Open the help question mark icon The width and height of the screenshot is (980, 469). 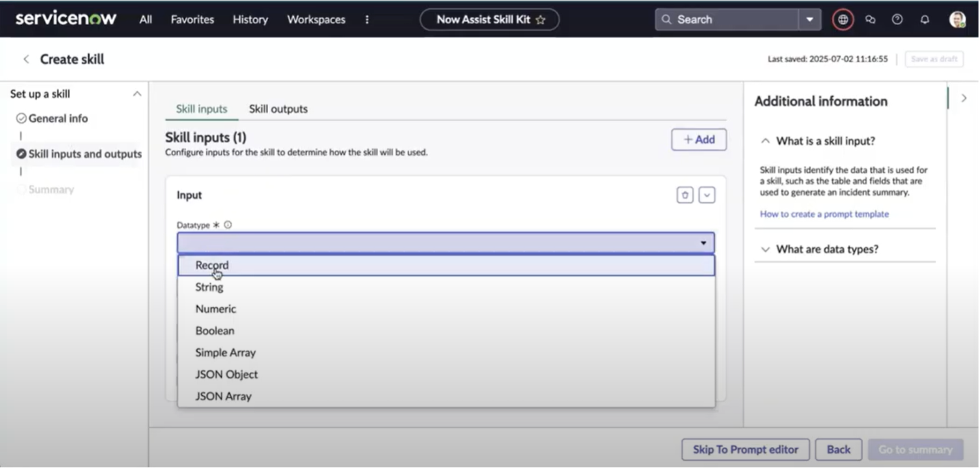click(897, 20)
